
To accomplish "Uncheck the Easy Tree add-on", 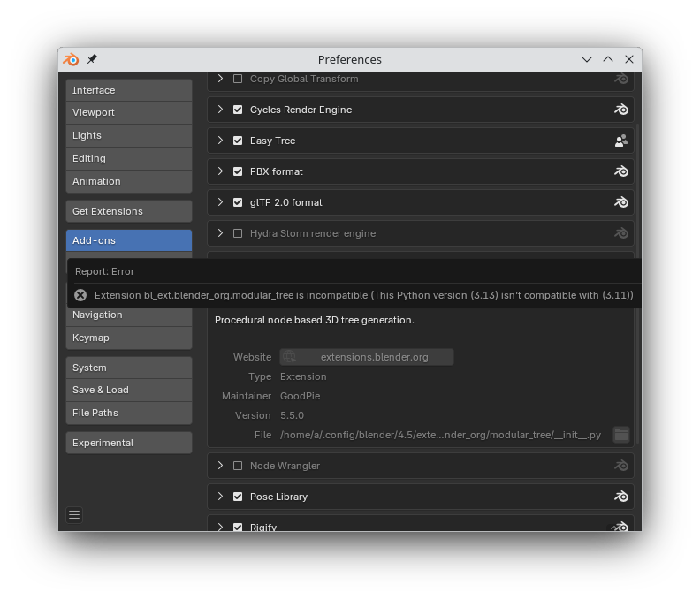I will click(238, 141).
